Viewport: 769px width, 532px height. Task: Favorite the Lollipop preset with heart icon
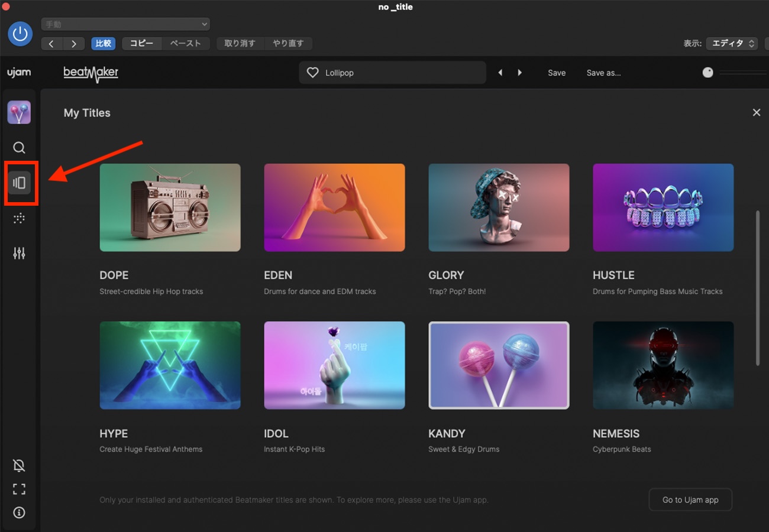[313, 73]
